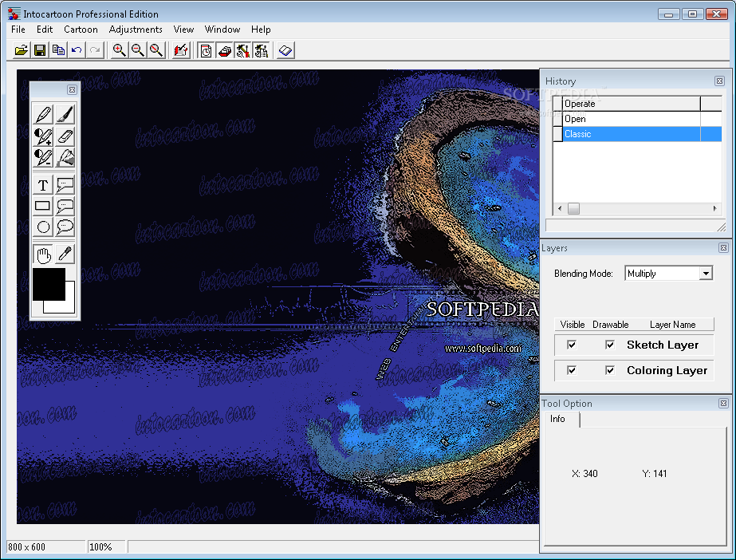
Task: Select the Text tool
Action: click(43, 185)
